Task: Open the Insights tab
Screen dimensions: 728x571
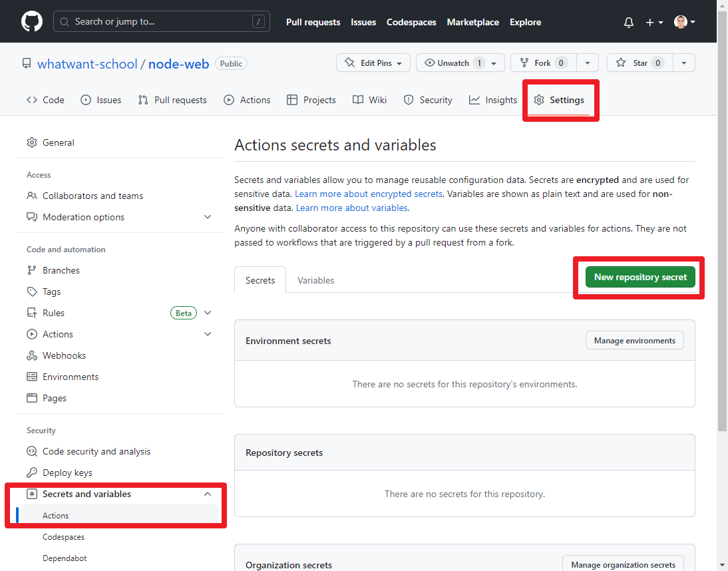Action: [493, 100]
